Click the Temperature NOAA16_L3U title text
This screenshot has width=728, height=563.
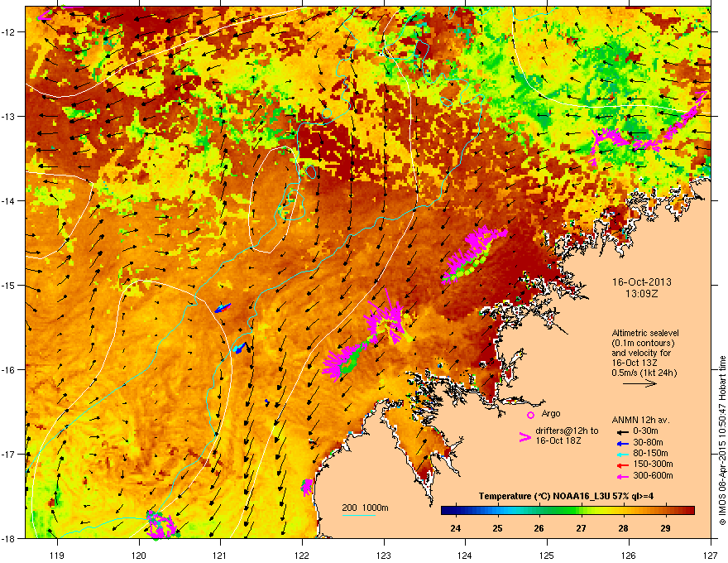pos(567,496)
